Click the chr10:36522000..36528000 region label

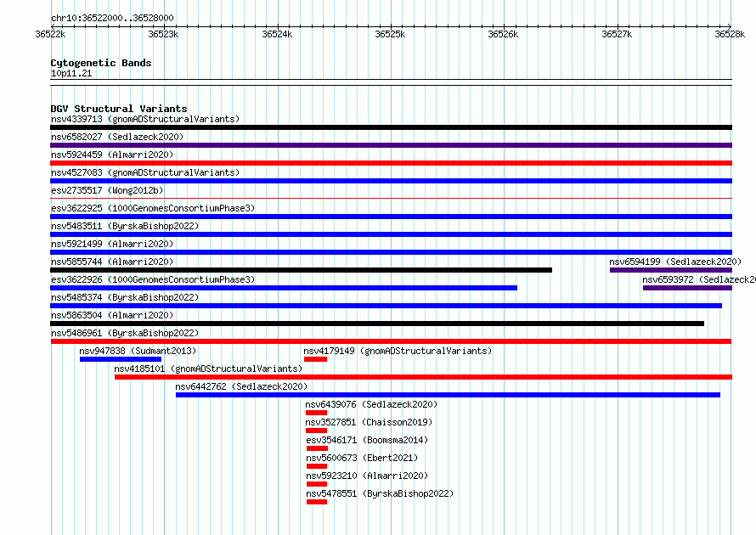[x=112, y=18]
